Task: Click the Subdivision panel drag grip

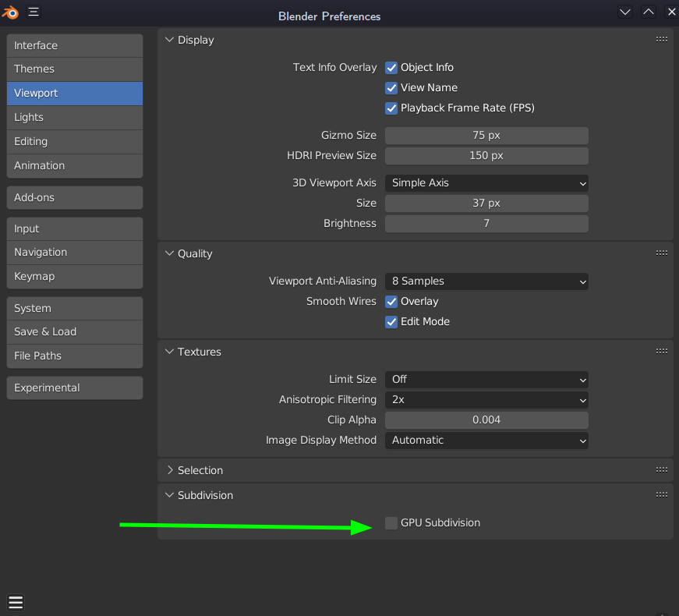Action: (661, 494)
